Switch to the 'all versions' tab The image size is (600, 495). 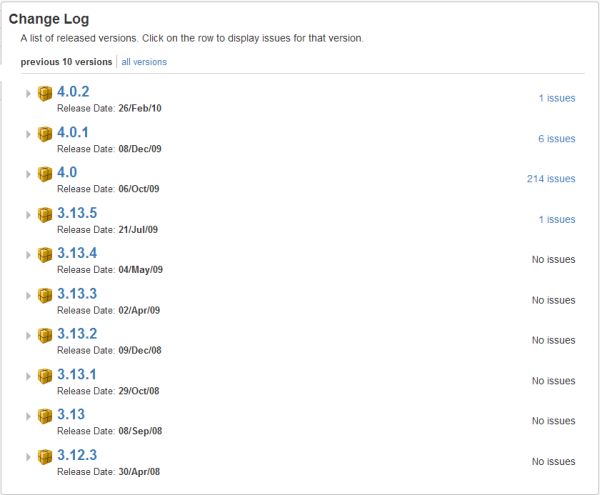[x=144, y=62]
